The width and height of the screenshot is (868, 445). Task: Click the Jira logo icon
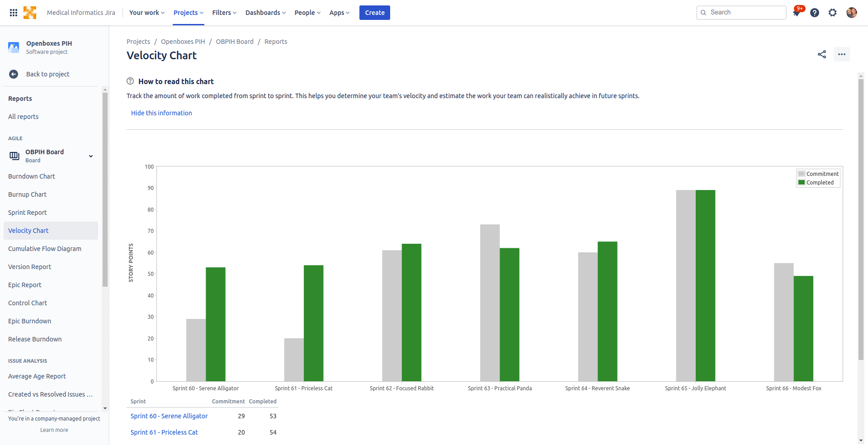click(30, 13)
